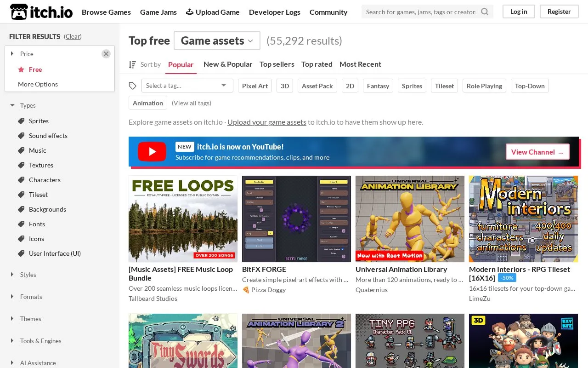The width and height of the screenshot is (588, 368).
Task: Click the tag icon next to Backgrounds
Action: 21,209
